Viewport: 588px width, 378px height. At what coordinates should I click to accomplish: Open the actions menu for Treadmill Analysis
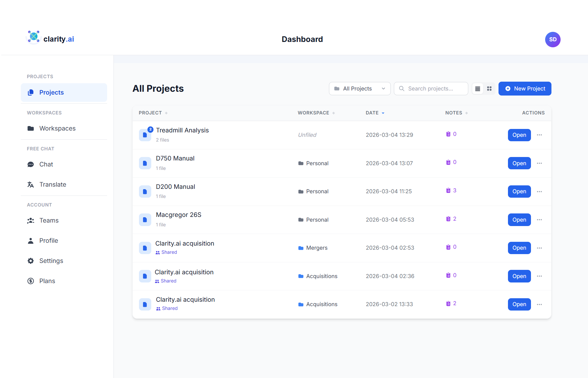[x=539, y=135]
